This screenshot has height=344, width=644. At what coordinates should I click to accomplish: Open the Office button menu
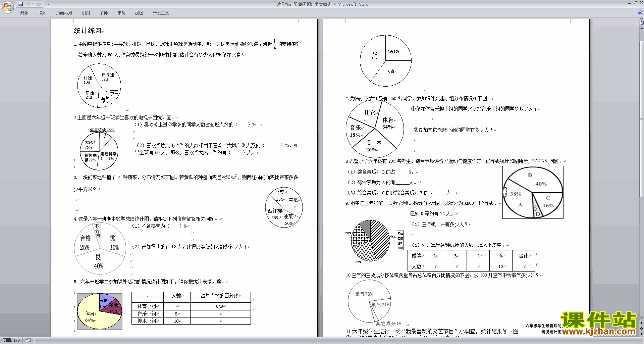tap(7, 7)
